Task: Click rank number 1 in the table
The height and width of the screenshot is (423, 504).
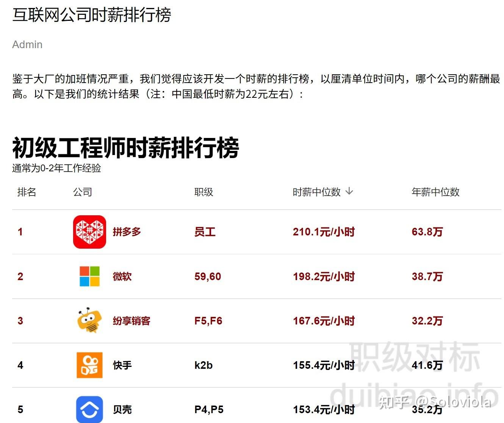Action: pos(20,232)
